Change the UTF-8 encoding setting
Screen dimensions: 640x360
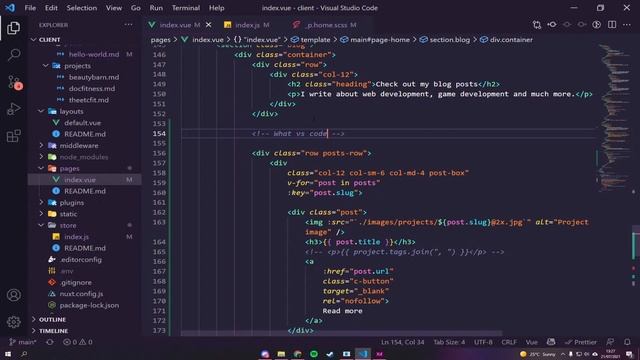tap(483, 342)
